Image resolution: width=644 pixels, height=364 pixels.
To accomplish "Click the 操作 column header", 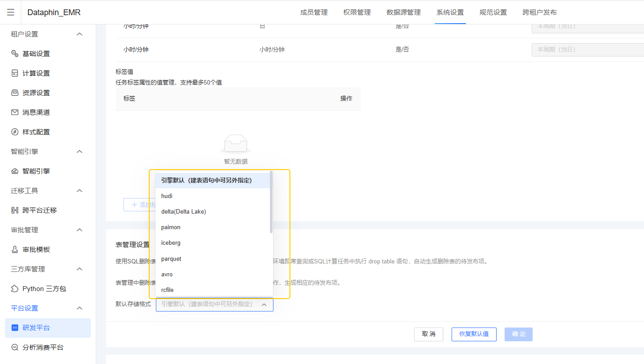I will pos(346,98).
